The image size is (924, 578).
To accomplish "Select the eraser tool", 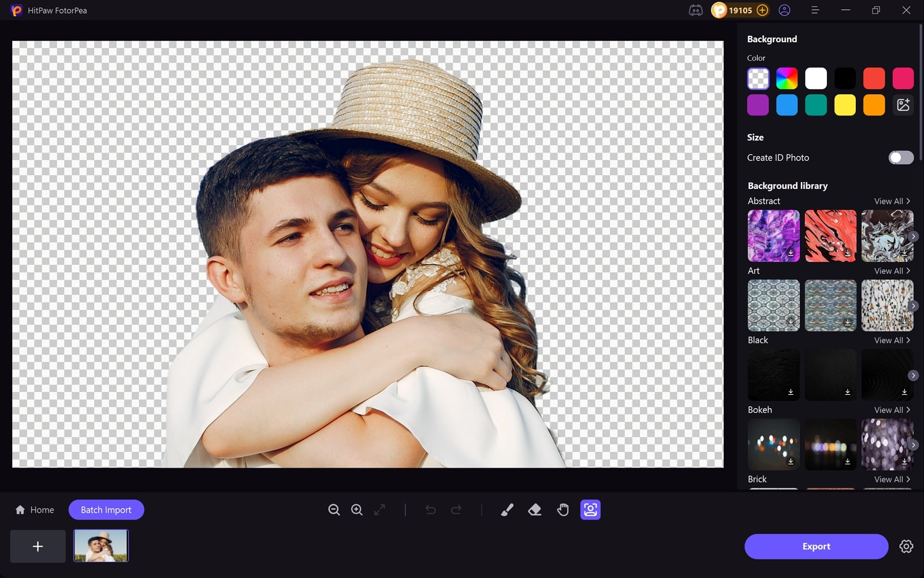I will tap(535, 510).
